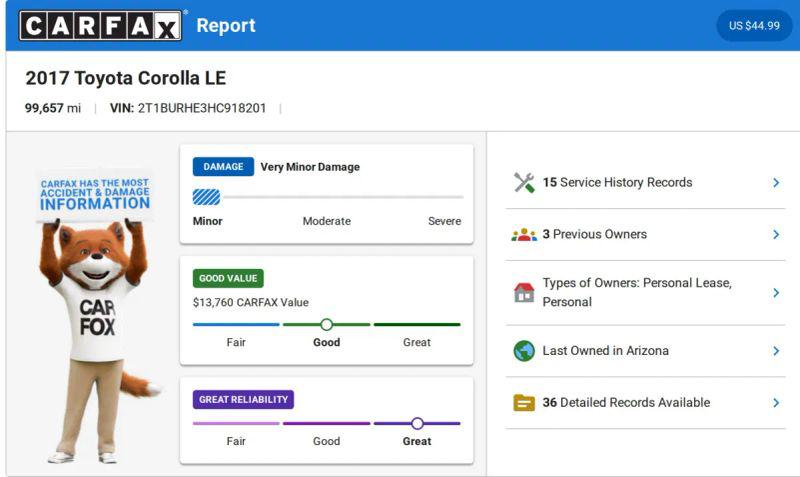Open 3 Previous Owners details
This screenshot has width=800, height=477.
645,235
